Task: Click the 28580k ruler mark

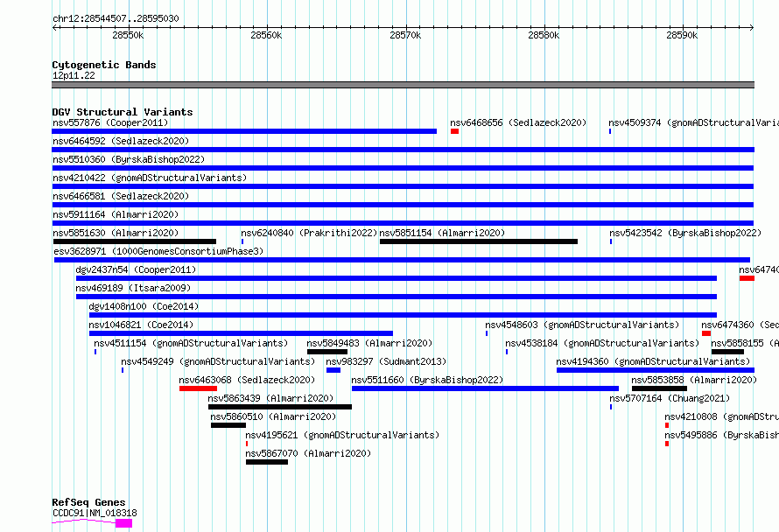Action: pos(544,35)
